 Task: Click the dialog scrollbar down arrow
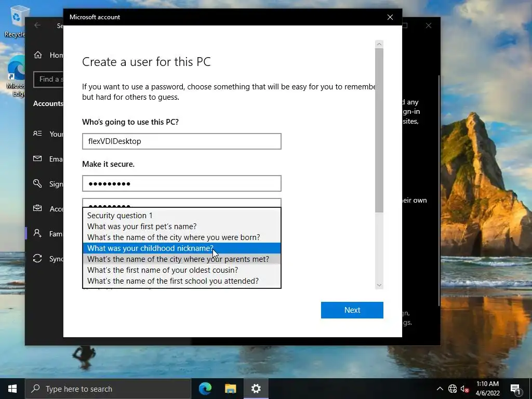(379, 285)
